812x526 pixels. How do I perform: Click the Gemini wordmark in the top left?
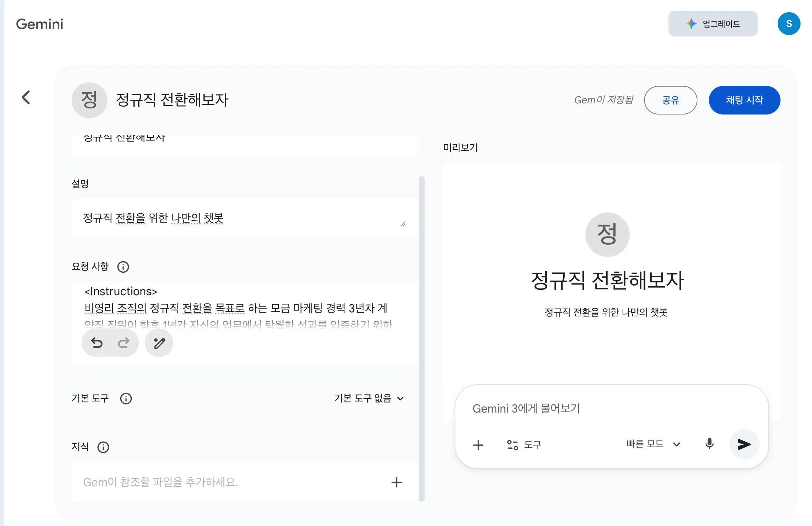[39, 24]
